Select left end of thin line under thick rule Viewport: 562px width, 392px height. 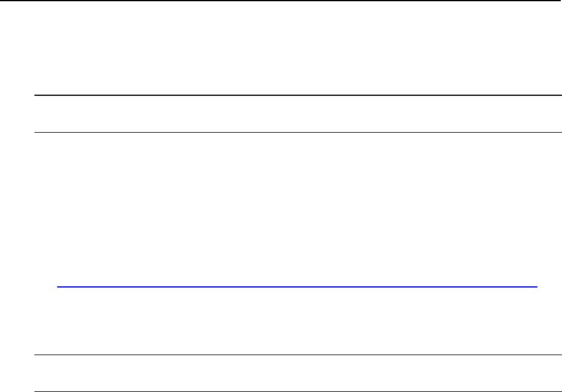pyautogui.click(x=35, y=132)
